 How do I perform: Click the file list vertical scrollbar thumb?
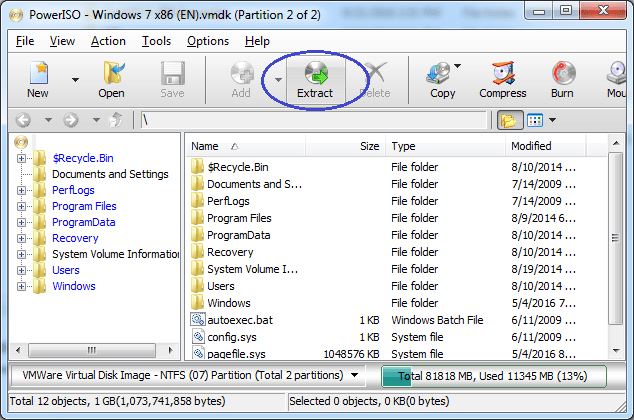pyautogui.click(x=615, y=238)
